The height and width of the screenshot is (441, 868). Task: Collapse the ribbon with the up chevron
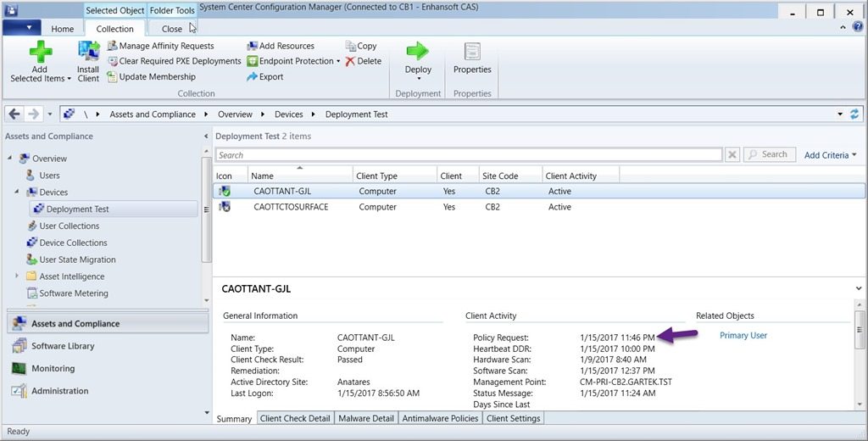click(843, 27)
